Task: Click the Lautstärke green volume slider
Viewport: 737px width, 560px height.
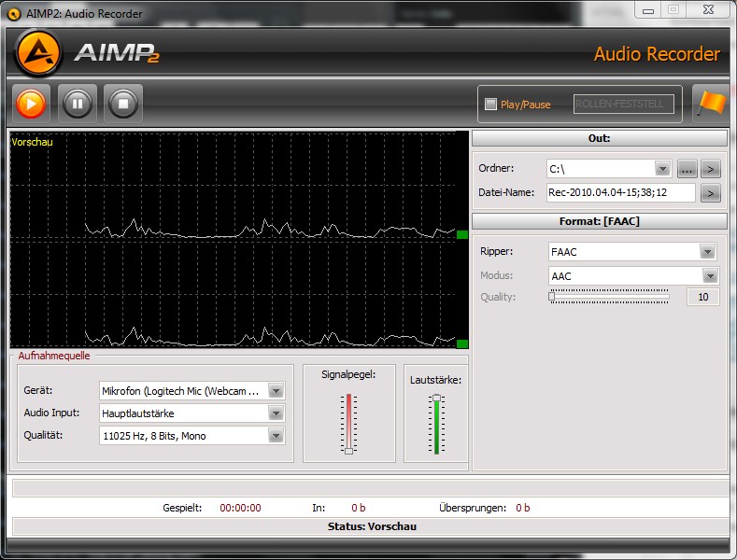Action: (x=436, y=425)
